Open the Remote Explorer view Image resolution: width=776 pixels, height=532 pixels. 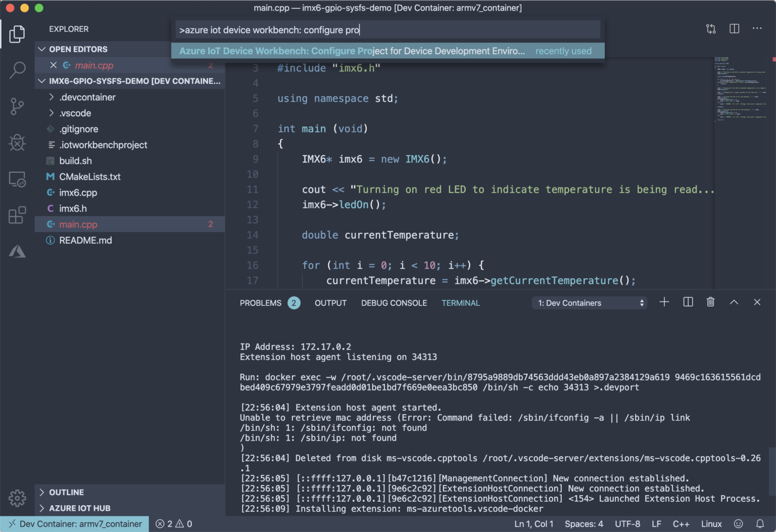[17, 179]
